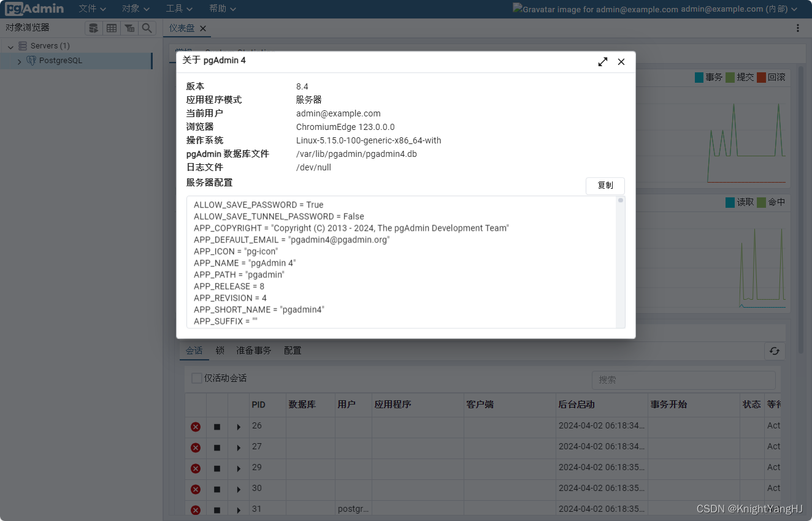Viewport: 812px width, 521px height.
Task: Terminate session with PID 26
Action: [196, 427]
